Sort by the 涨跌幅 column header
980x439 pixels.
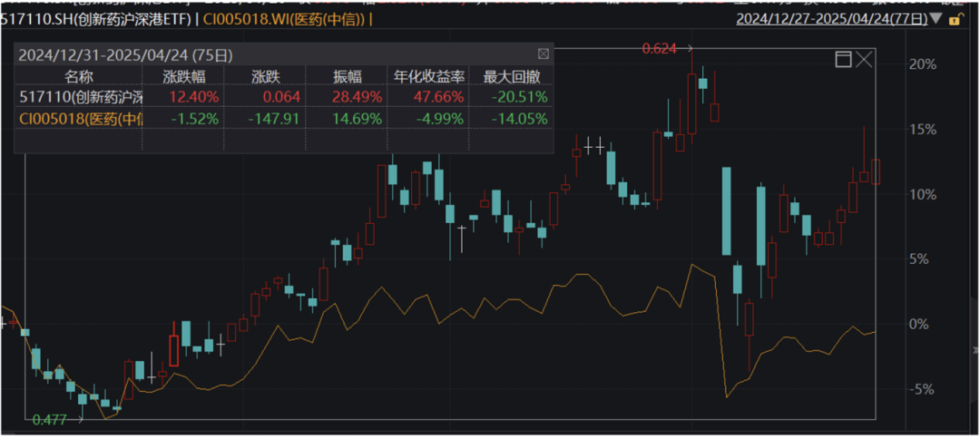(183, 76)
